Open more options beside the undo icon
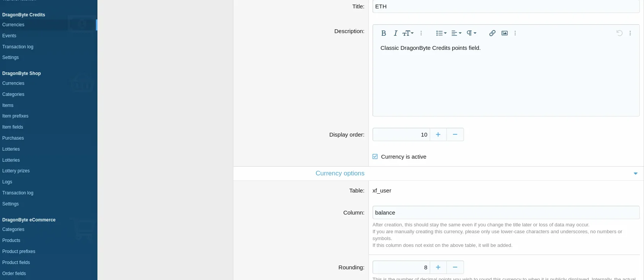 (630, 33)
